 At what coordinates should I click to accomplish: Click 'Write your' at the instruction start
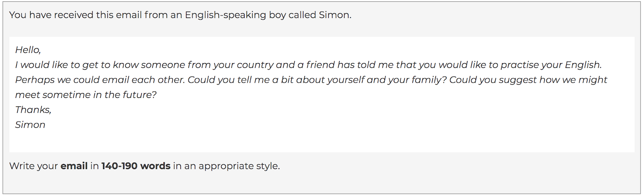tap(33, 166)
